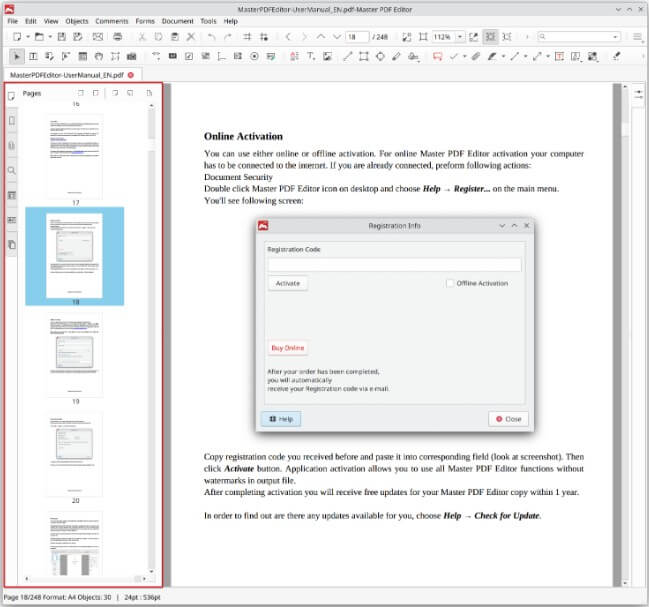Image resolution: width=649 pixels, height=607 pixels.
Task: Open the Document menu
Action: [x=178, y=21]
